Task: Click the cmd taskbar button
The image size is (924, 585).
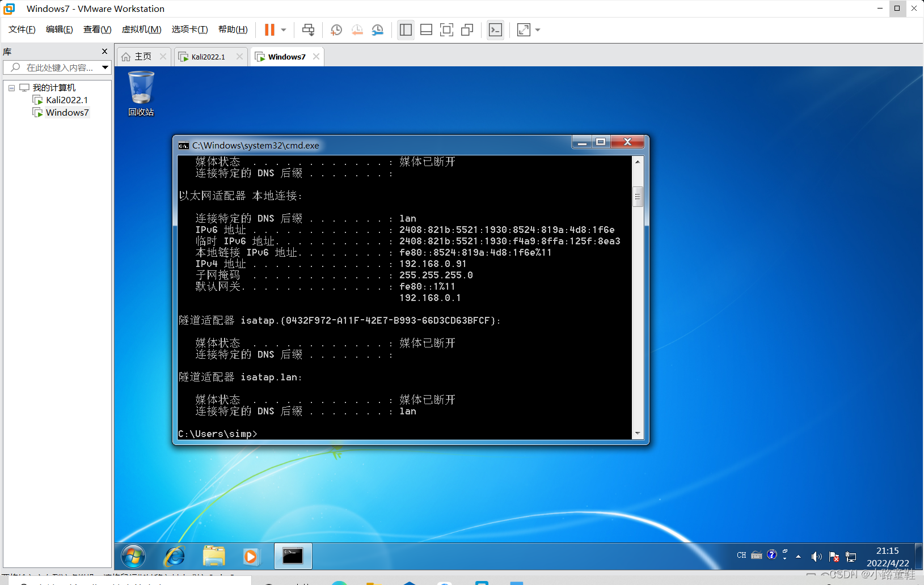Action: click(293, 557)
